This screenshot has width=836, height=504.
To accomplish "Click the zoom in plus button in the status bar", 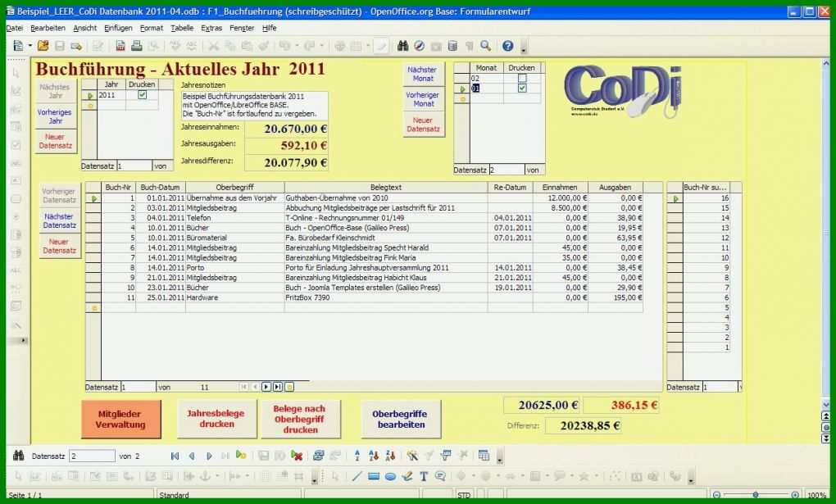I will pyautogui.click(x=795, y=495).
